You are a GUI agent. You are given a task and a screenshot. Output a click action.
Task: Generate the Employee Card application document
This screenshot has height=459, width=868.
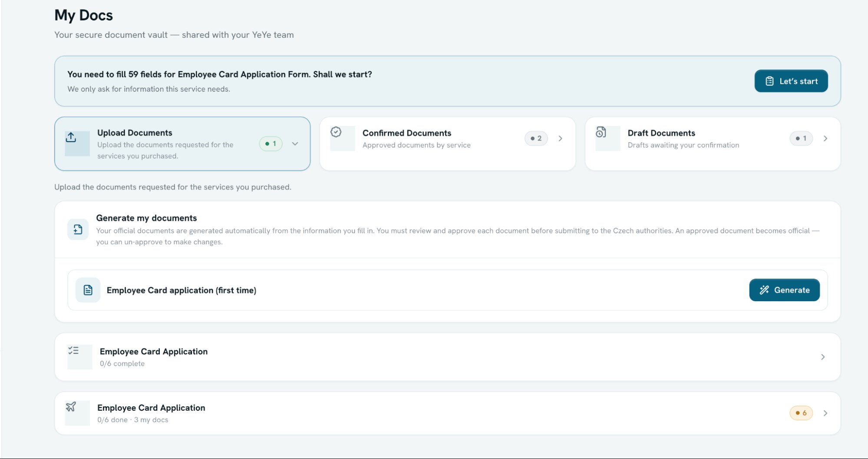pos(785,290)
